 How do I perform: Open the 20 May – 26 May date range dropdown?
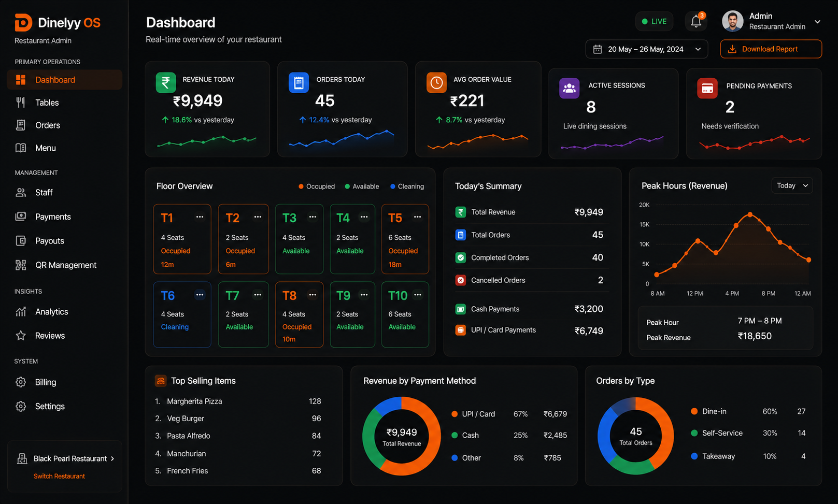(x=647, y=49)
